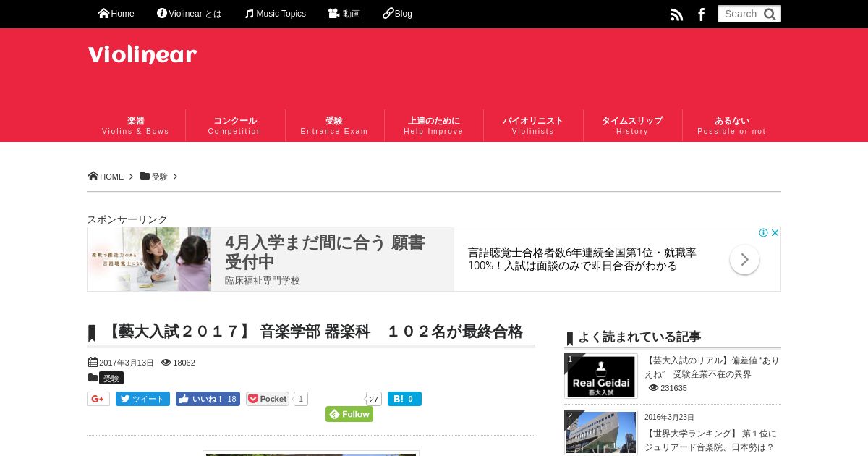Screen dimensions: 868x456
Task: Click the ツイート button
Action: point(142,399)
